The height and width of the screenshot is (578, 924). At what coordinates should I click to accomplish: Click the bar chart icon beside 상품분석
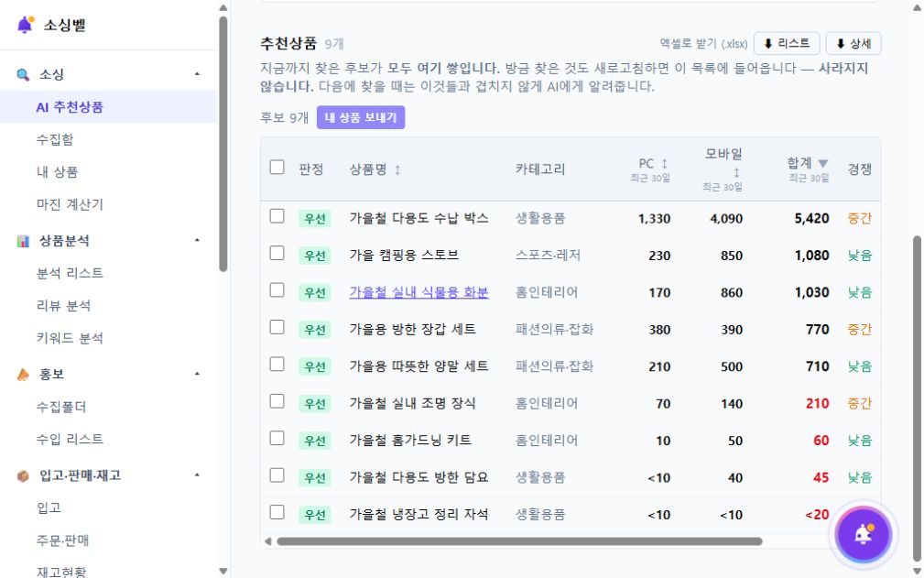23,241
